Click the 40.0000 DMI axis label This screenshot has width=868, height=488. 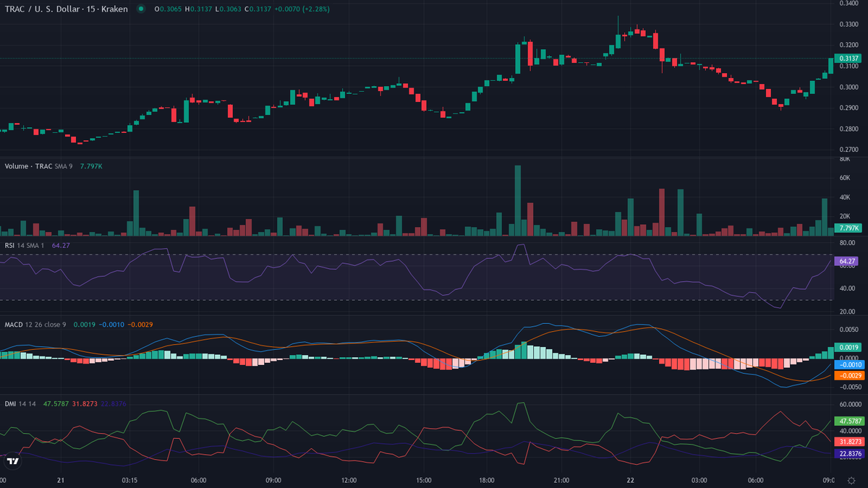click(x=849, y=430)
